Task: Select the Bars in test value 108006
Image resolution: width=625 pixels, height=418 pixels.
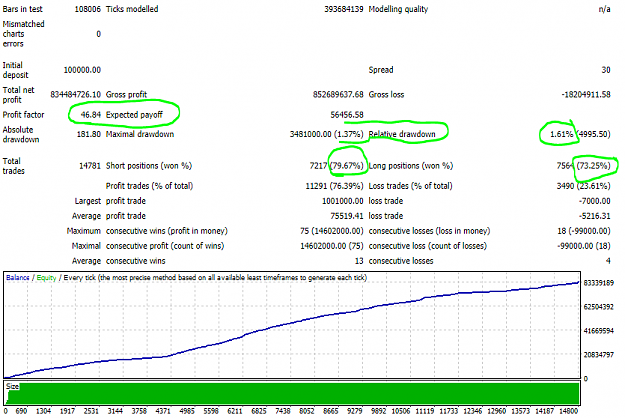Action: (x=87, y=9)
